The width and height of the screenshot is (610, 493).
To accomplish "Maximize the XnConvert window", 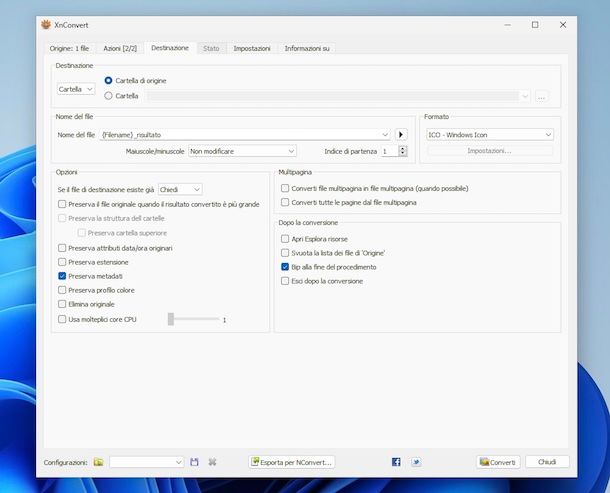I will coord(535,25).
